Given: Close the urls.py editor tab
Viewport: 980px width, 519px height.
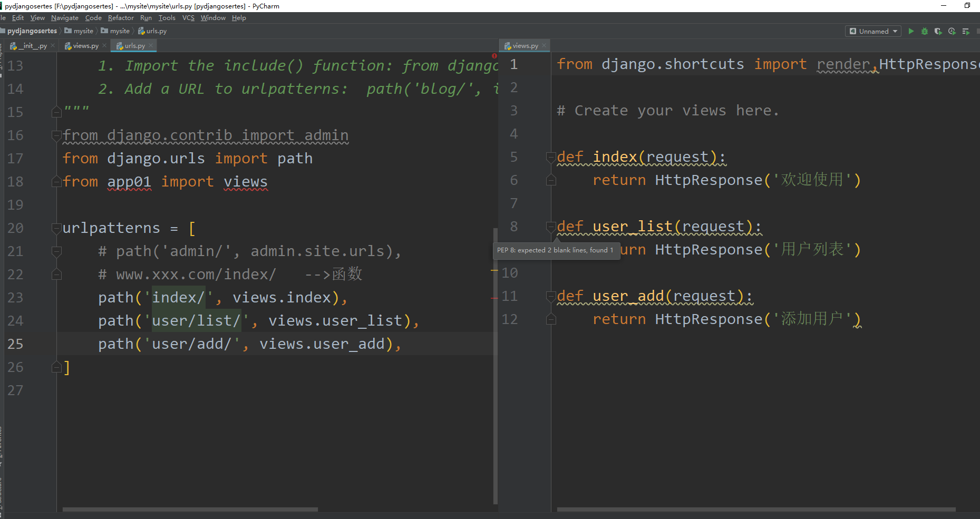Looking at the screenshot, I should point(151,46).
